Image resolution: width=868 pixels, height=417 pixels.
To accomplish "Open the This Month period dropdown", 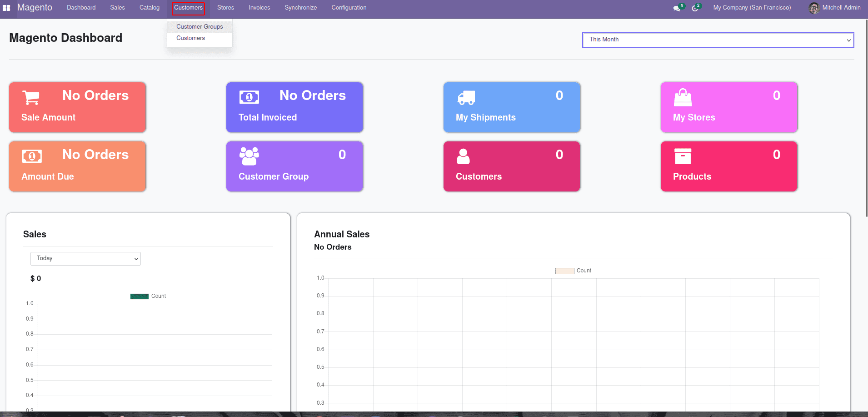I will tap(718, 40).
